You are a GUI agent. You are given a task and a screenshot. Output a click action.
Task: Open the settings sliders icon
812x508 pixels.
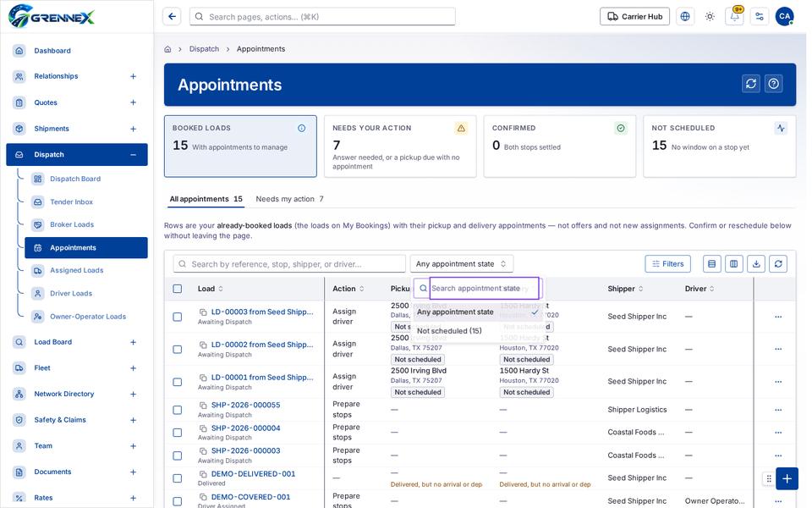click(760, 17)
